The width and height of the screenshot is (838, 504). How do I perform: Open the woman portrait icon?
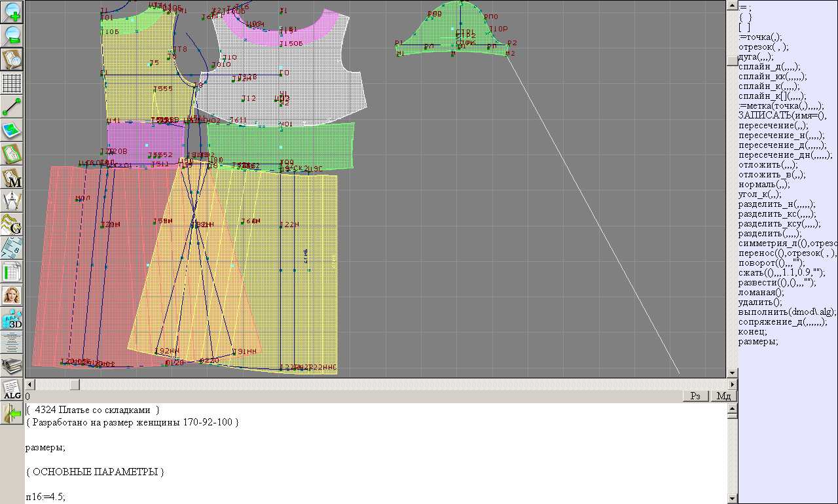[x=12, y=295]
